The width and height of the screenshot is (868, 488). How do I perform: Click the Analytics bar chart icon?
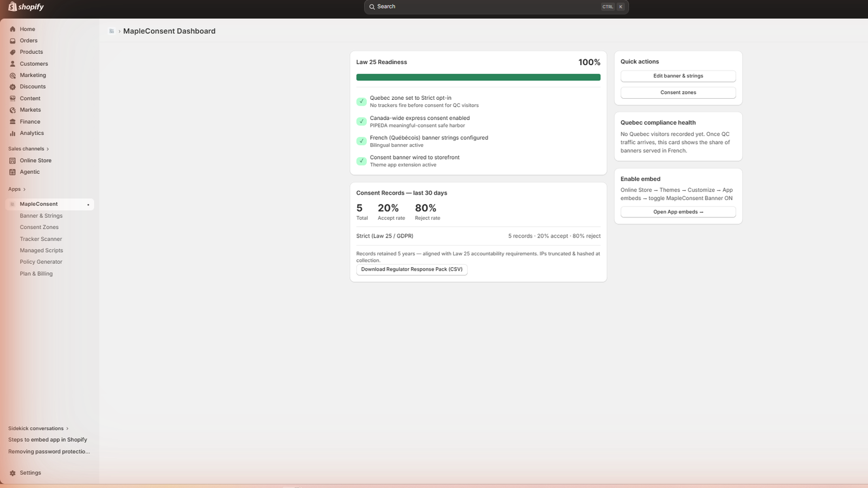pyautogui.click(x=12, y=133)
